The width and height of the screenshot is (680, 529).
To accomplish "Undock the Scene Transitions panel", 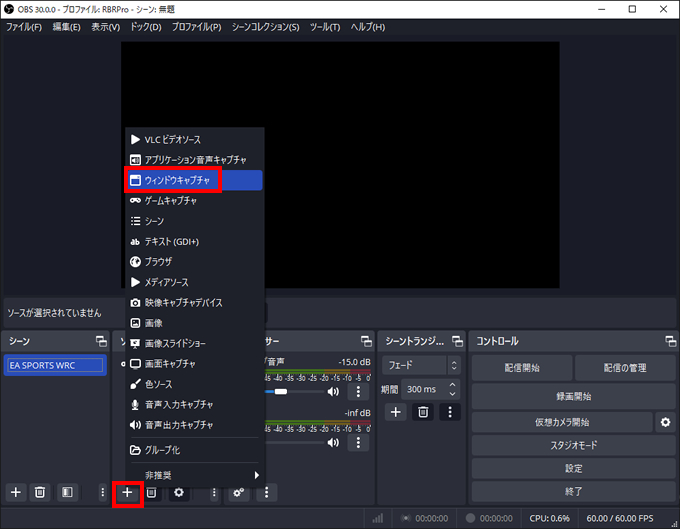I will point(457,341).
